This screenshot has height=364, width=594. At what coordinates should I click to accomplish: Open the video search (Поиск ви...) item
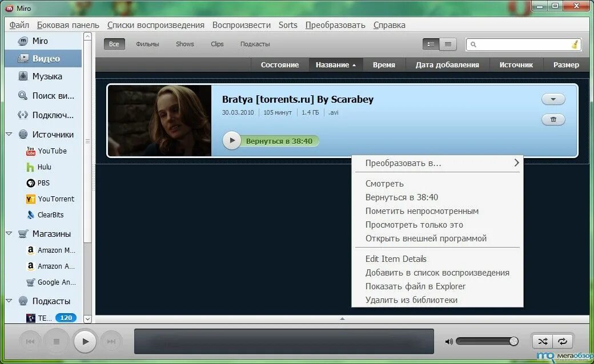pyautogui.click(x=46, y=96)
